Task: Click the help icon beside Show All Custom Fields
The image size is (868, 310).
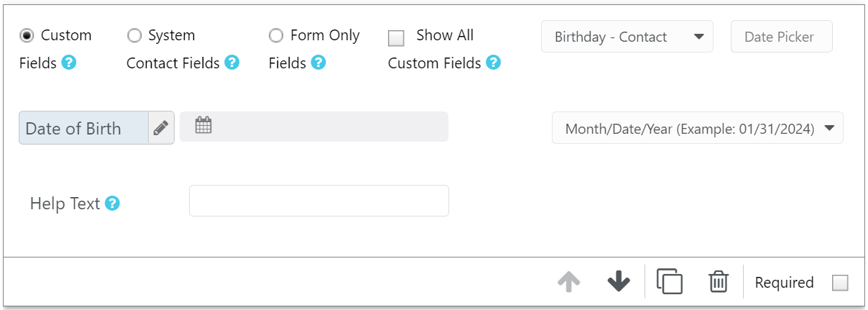Action: click(x=493, y=63)
